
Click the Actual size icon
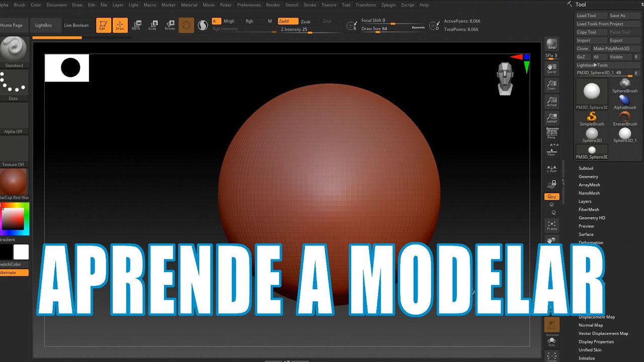552,102
